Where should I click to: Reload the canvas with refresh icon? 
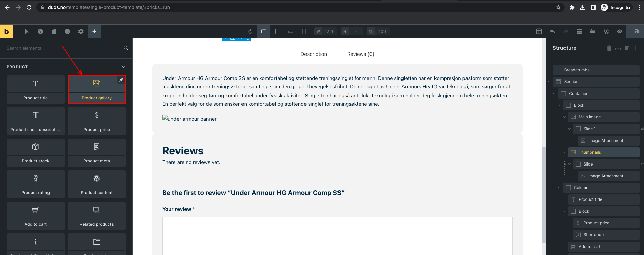pyautogui.click(x=250, y=31)
